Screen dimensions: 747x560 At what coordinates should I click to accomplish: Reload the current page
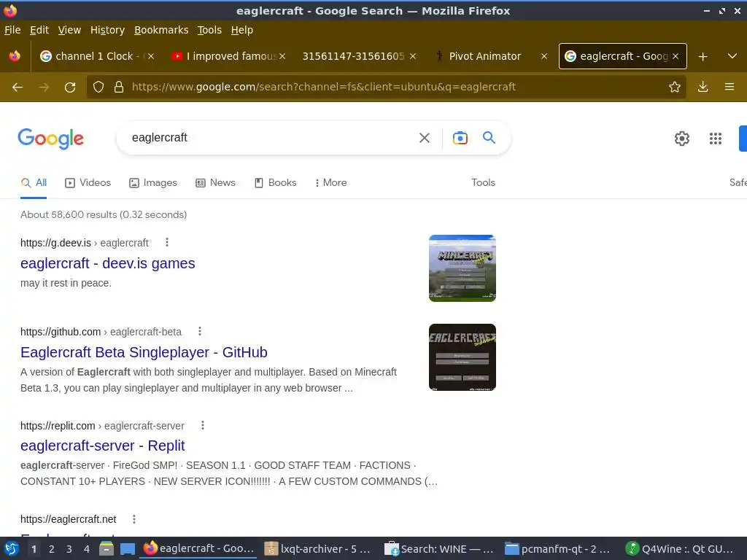(x=70, y=87)
